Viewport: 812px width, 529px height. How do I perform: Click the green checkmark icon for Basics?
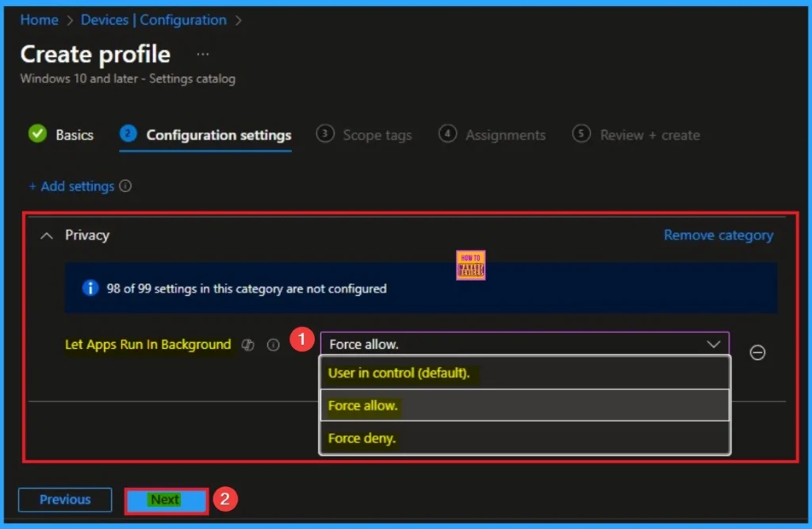(37, 134)
